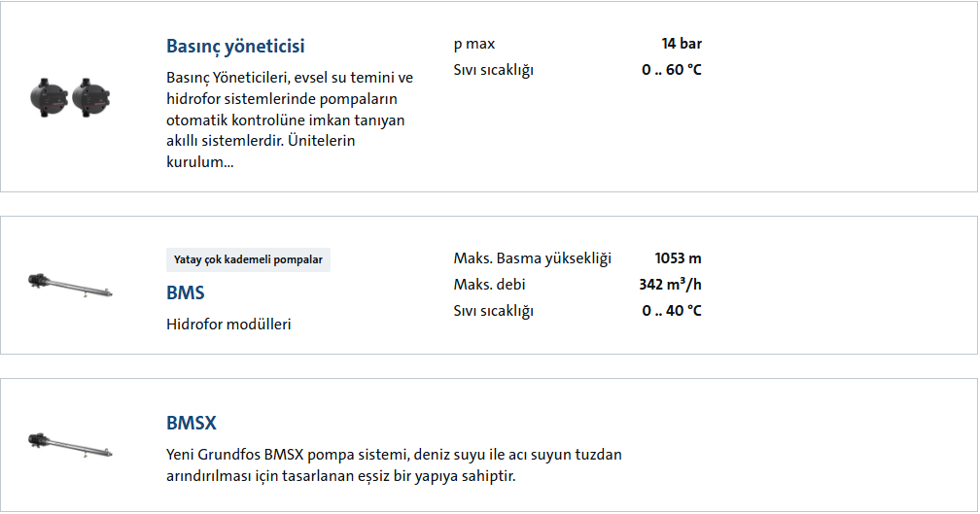Viewport: 980px width, 514px height.
Task: Click the 0 .. 60 °C temperature value
Action: 671,70
